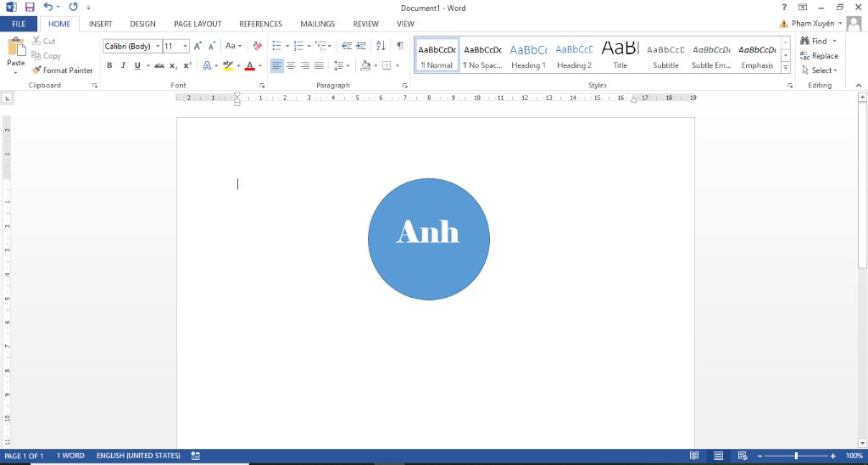This screenshot has height=465, width=868.
Task: Open Change Case dropdown
Action: tap(234, 46)
